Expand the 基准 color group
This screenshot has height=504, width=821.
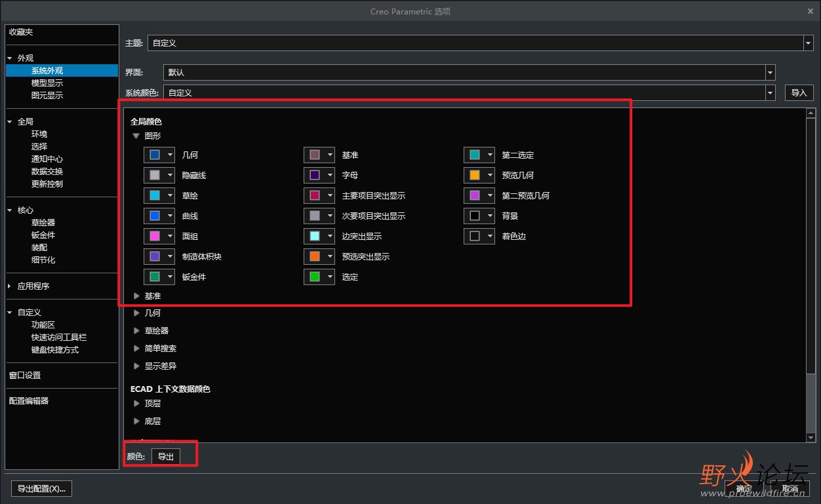coord(136,296)
